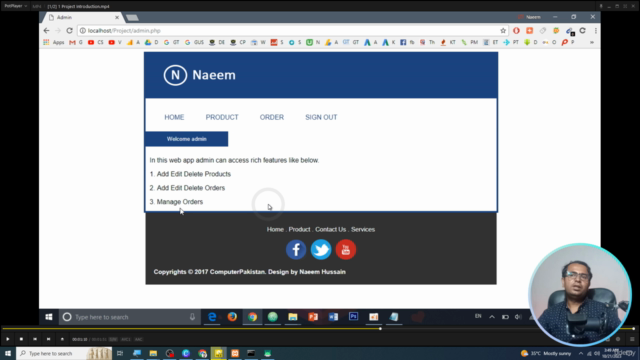This screenshot has height=360, width=640.
Task: Expand hidden icons chevron near weather widget
Action: (x=581, y=353)
